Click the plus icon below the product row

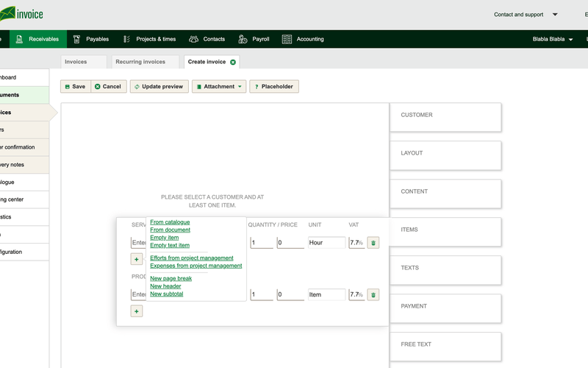coord(137,311)
